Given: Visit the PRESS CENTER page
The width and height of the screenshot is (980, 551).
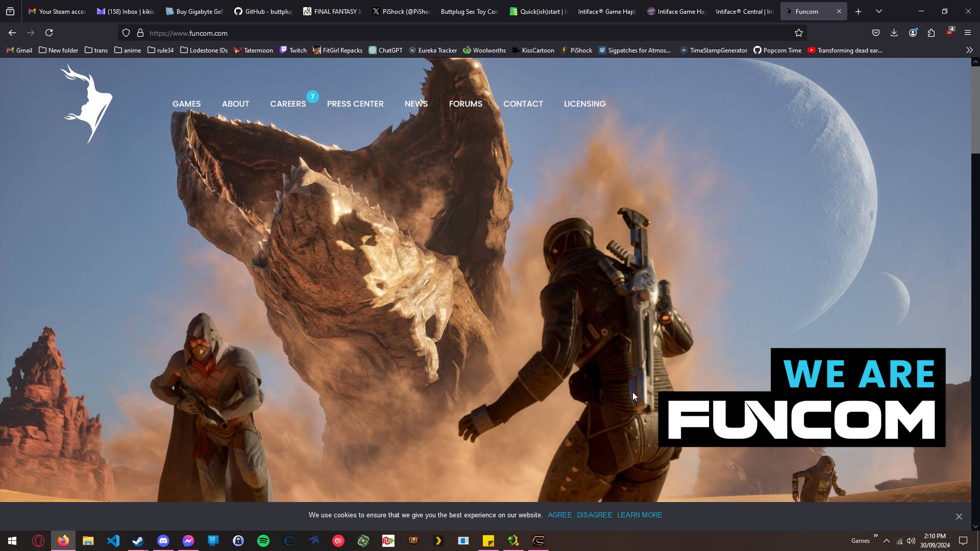Looking at the screenshot, I should (355, 104).
